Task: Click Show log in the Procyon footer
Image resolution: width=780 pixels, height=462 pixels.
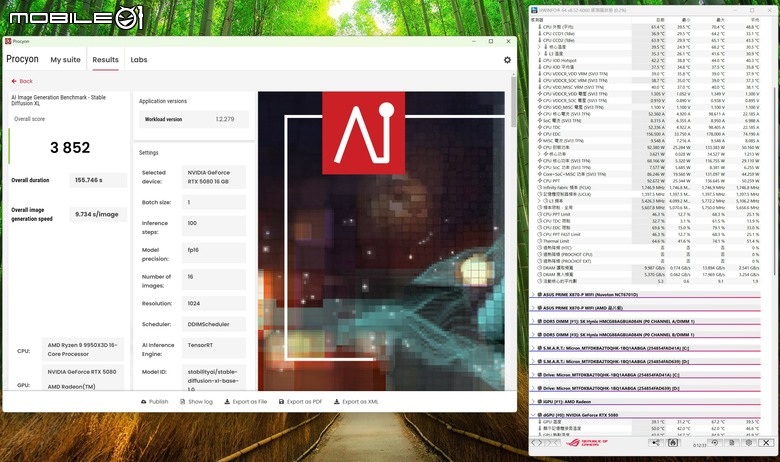Action: [x=196, y=401]
